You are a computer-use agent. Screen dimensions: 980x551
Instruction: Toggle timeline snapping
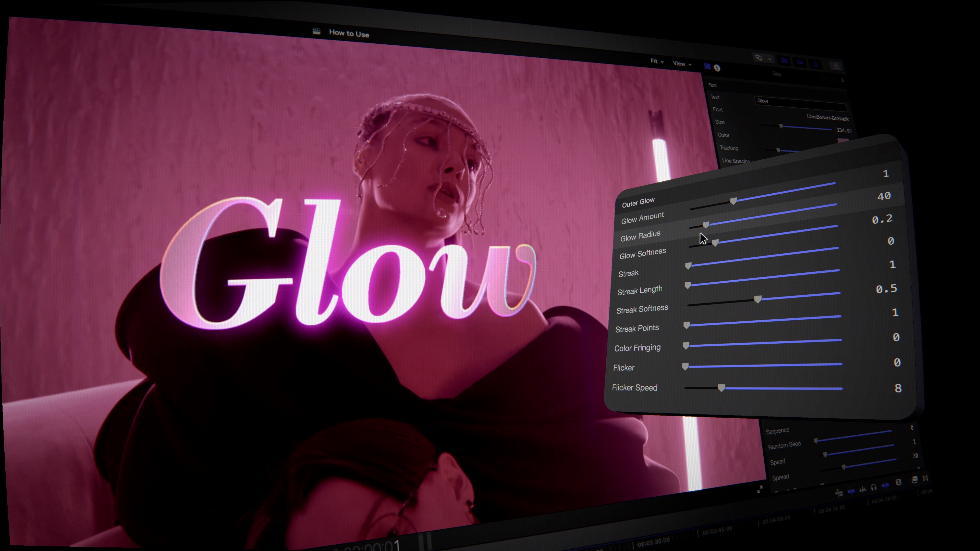886,485
